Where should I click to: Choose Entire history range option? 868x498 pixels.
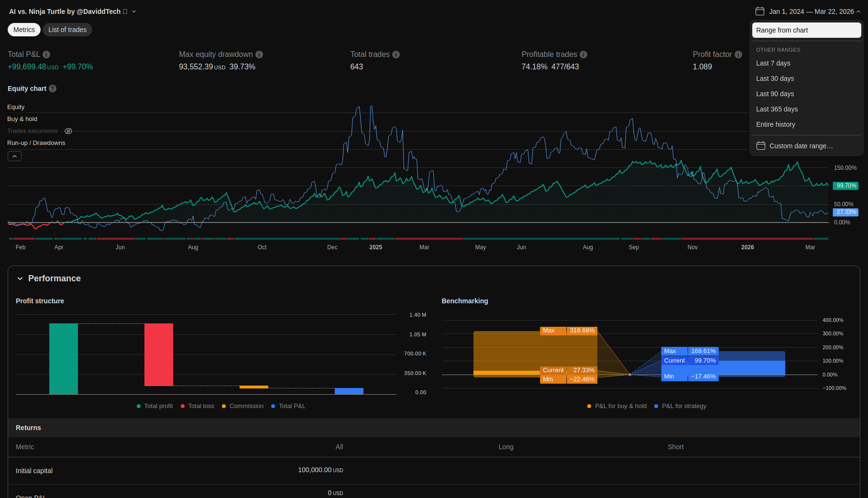click(x=775, y=124)
